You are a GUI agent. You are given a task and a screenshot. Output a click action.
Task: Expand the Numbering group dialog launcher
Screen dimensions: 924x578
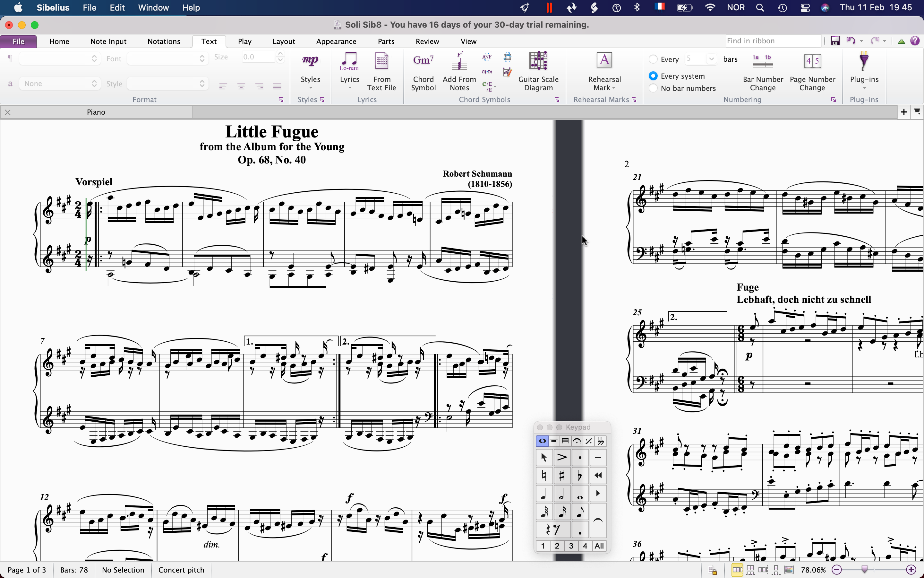pyautogui.click(x=834, y=100)
